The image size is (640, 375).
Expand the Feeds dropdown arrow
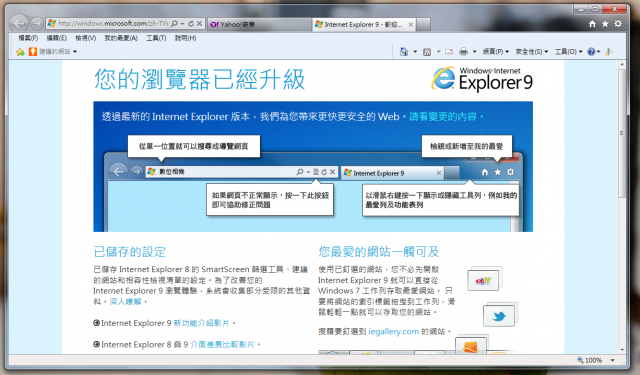coord(438,52)
